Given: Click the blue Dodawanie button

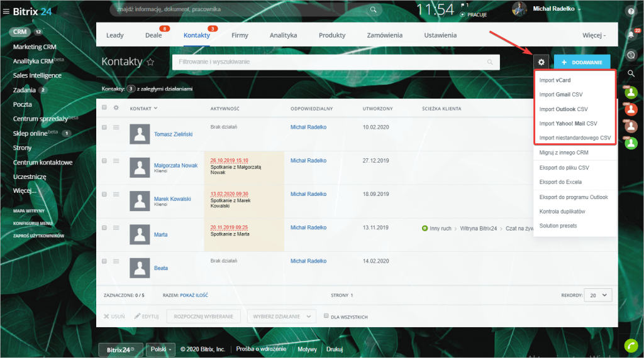Looking at the screenshot, I should coord(582,62).
